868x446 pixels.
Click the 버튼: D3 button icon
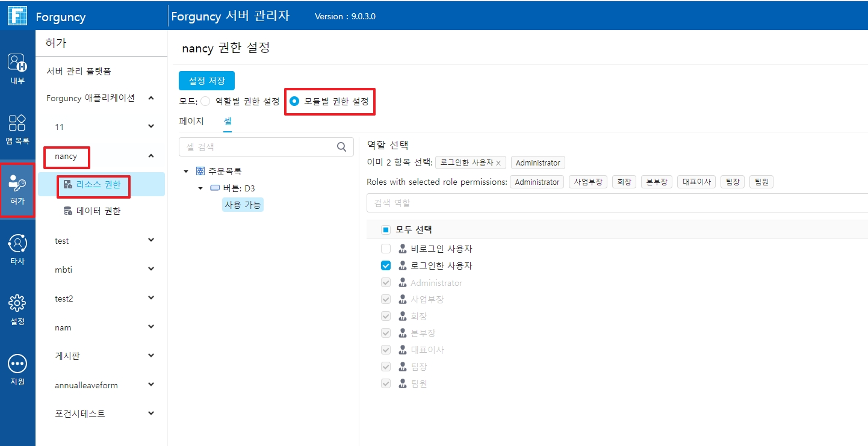coord(215,188)
